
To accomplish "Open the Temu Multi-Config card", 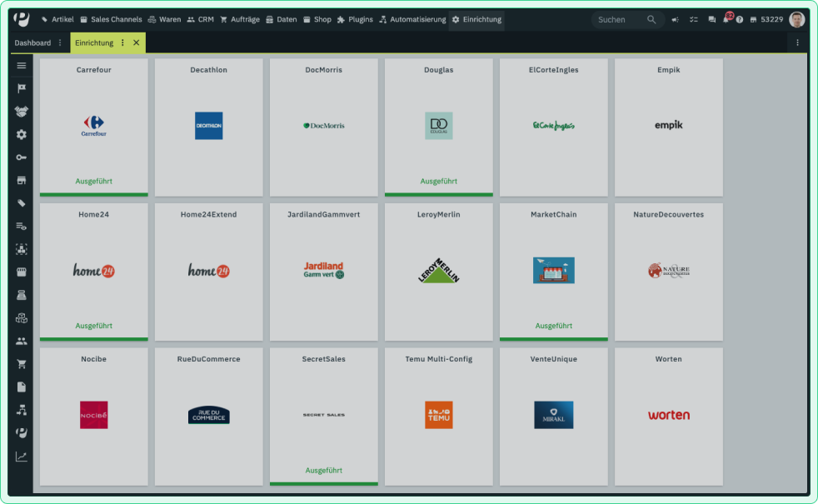I will 439,417.
